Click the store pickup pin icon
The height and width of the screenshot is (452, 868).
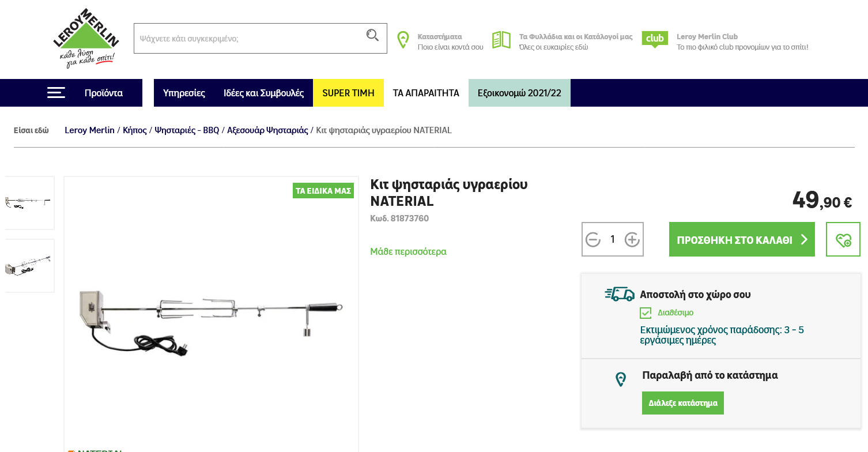point(621,379)
